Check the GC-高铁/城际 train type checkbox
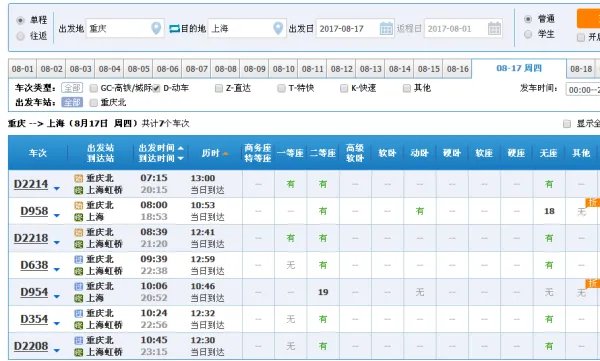This screenshot has width=600, height=361. click(x=94, y=88)
